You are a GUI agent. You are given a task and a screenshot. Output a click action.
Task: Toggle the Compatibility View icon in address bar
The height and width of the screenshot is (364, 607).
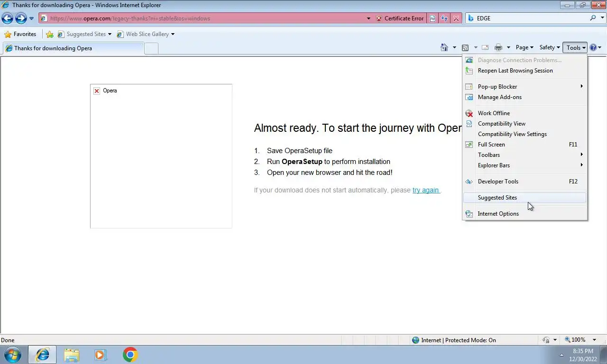(432, 18)
